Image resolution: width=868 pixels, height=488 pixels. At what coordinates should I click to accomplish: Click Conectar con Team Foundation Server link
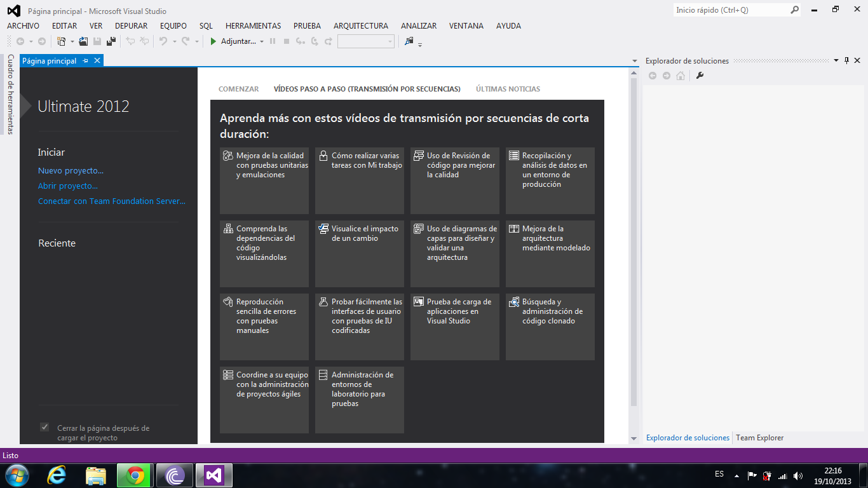point(112,201)
